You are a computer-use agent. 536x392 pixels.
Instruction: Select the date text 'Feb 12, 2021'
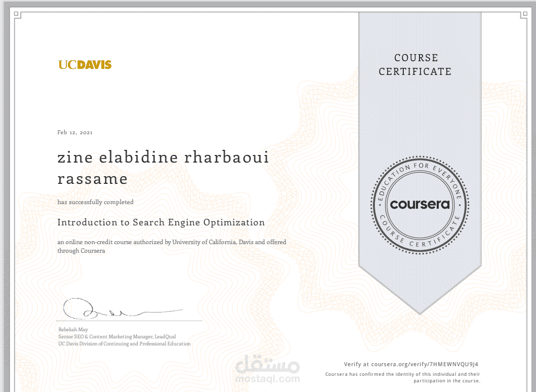pos(75,132)
